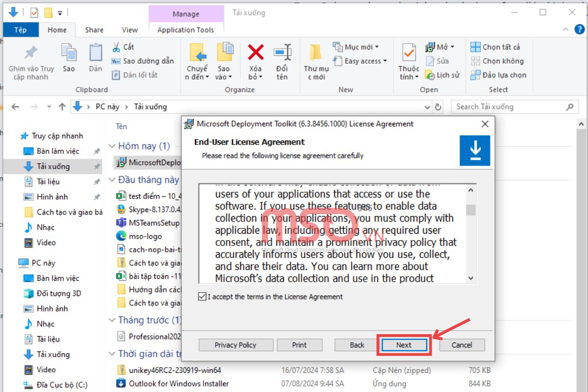Image resolution: width=588 pixels, height=392 pixels.
Task: Click Ghim vào Truy cập nhanh pin icon
Action: point(31,52)
